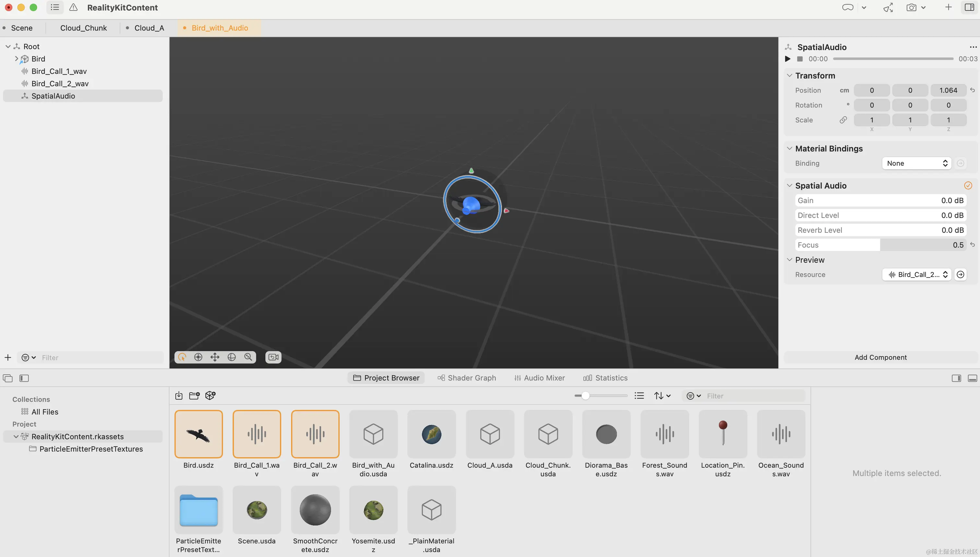Select All Files under Collections
Screen dimensions: 980x557
point(45,412)
